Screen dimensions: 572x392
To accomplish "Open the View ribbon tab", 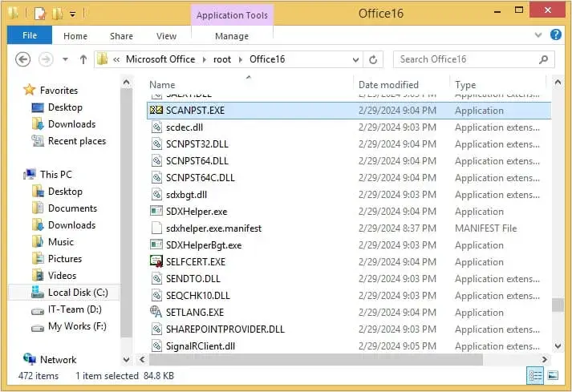I will tap(166, 36).
